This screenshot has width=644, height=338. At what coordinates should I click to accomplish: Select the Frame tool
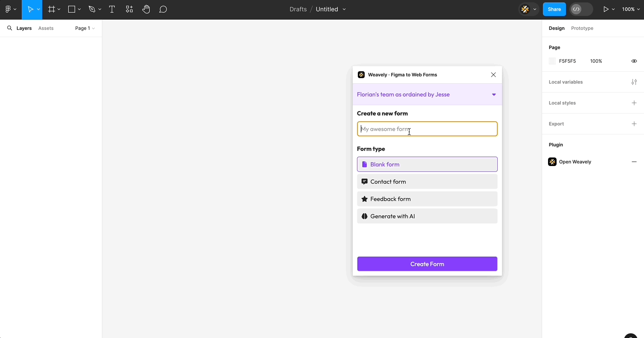(x=51, y=9)
